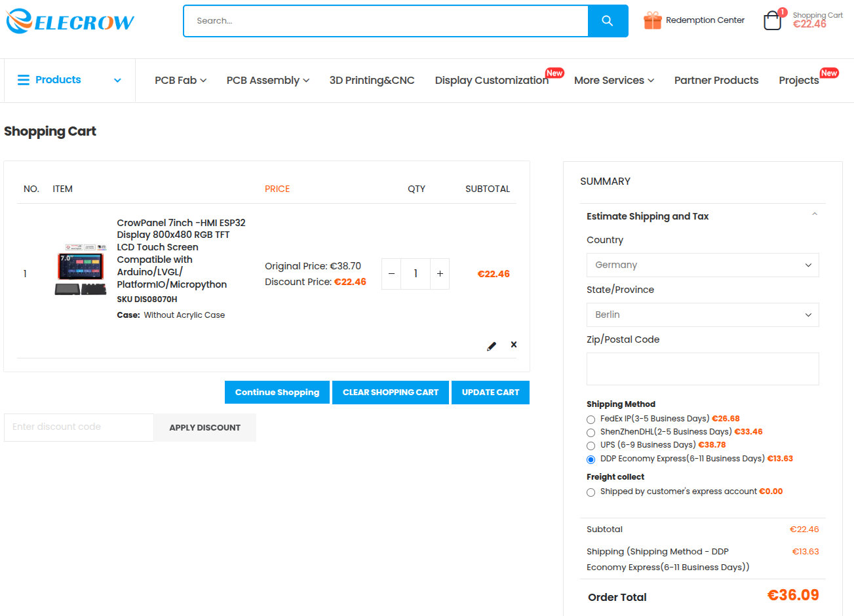The width and height of the screenshot is (854, 616).
Task: Open Partner Products page
Action: point(716,81)
